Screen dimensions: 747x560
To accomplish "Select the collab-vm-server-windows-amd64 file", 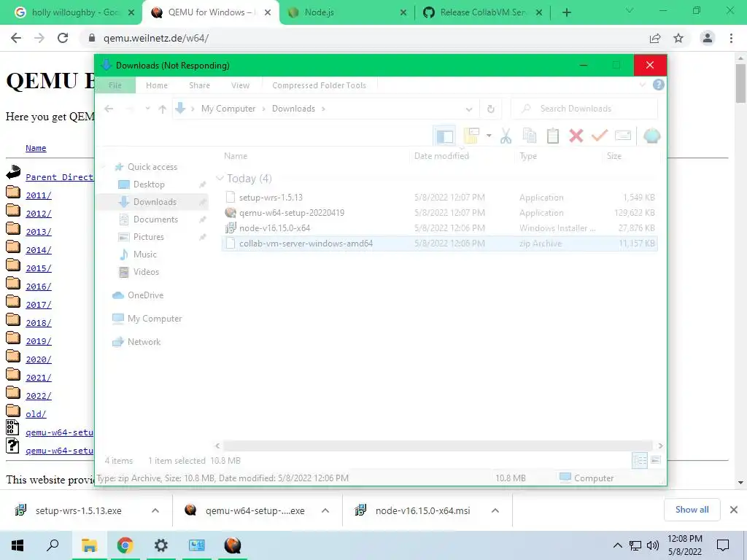I will [439, 244].
